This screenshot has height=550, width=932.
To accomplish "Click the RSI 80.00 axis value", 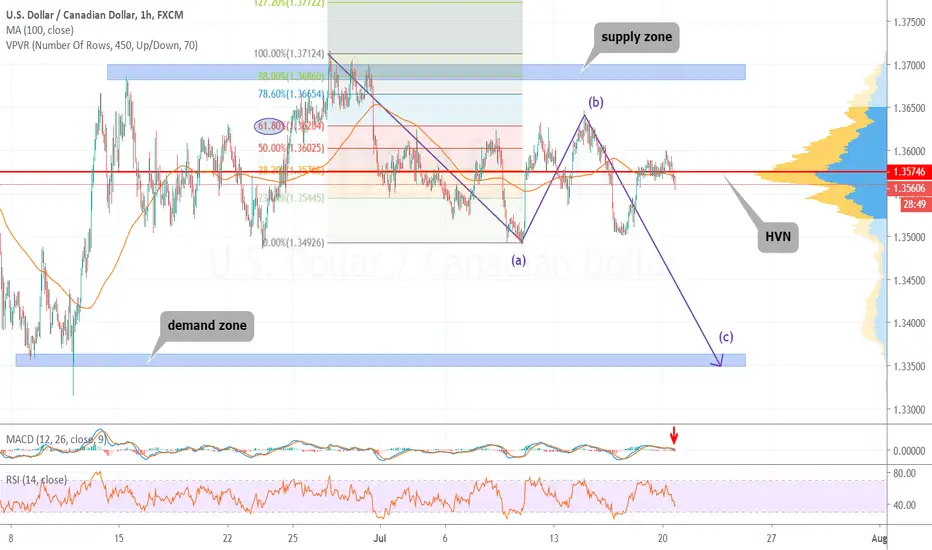I will (x=905, y=474).
